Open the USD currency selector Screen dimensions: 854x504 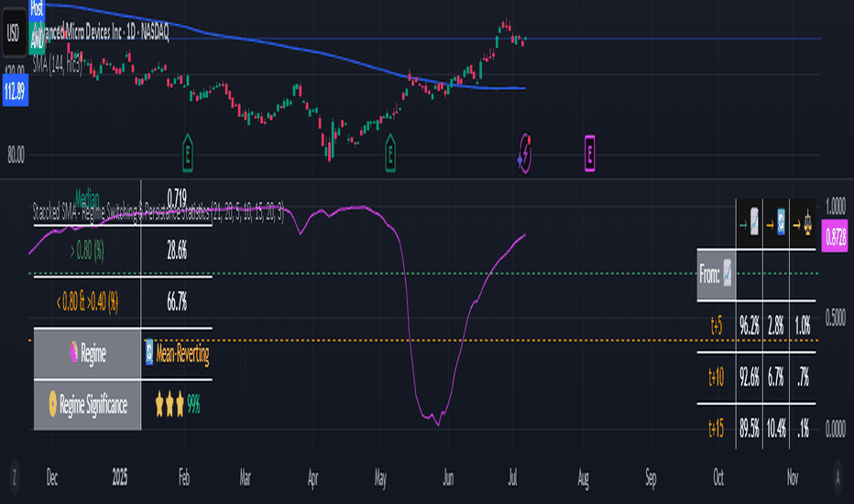point(14,33)
